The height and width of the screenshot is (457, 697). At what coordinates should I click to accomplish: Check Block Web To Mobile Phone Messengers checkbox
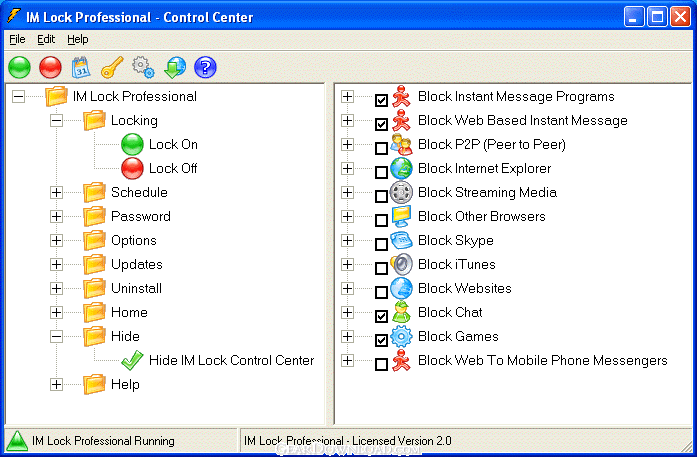coord(381,364)
